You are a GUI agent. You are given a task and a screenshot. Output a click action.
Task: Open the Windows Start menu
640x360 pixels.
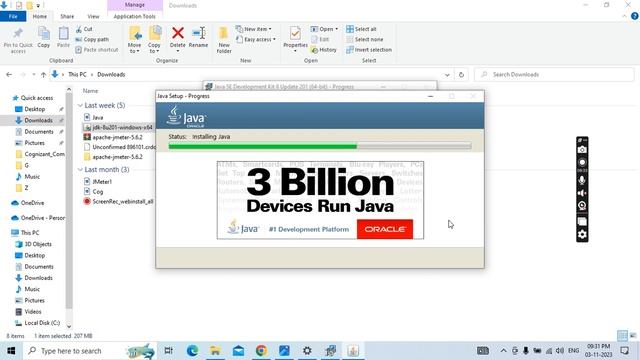11,351
